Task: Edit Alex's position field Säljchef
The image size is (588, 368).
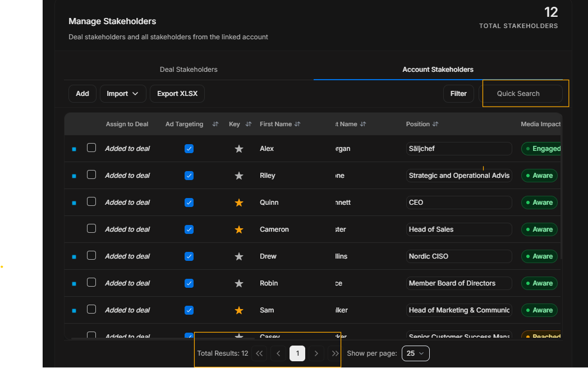Action: pyautogui.click(x=459, y=149)
